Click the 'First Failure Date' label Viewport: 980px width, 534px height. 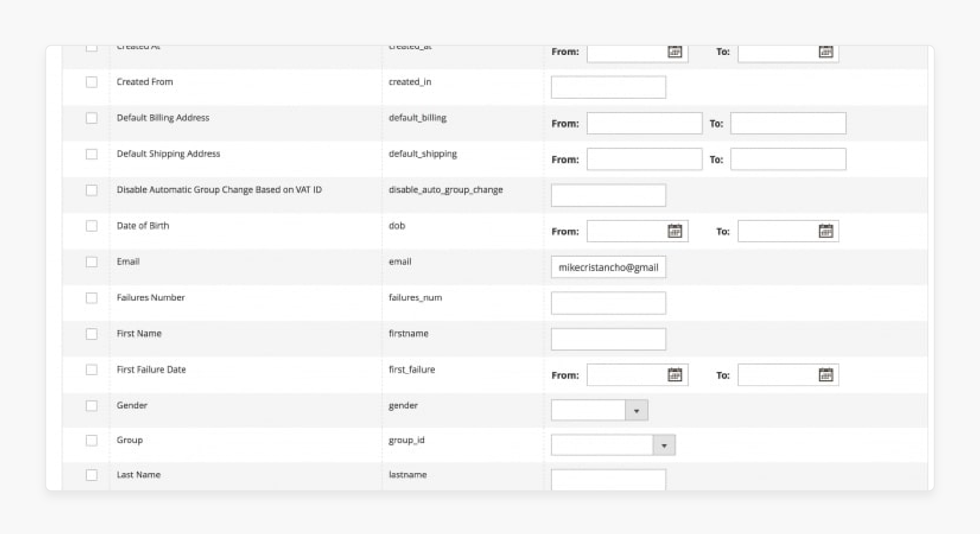point(151,370)
